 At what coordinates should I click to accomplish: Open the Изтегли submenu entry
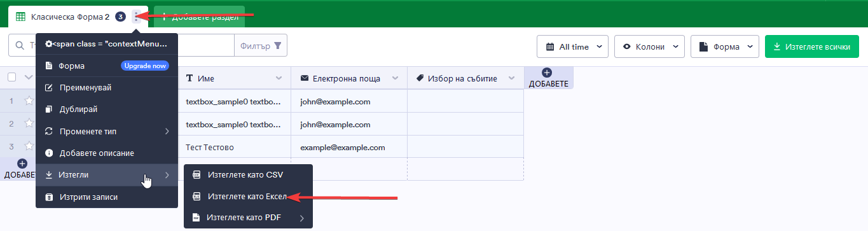(107, 175)
